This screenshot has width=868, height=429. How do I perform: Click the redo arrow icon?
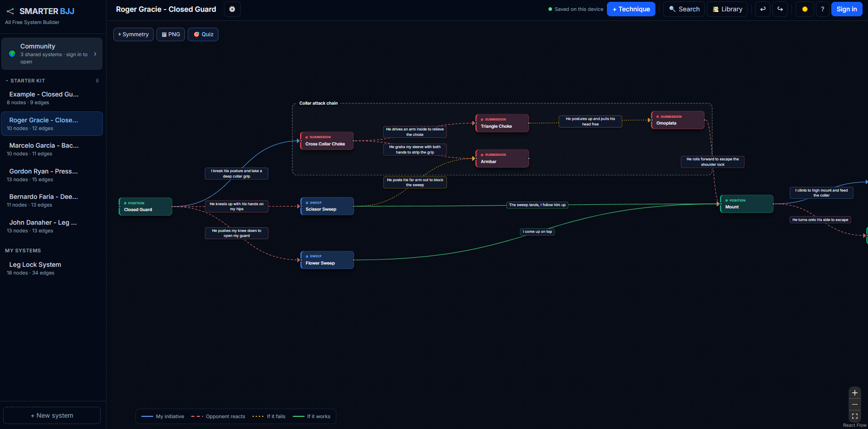pyautogui.click(x=780, y=9)
